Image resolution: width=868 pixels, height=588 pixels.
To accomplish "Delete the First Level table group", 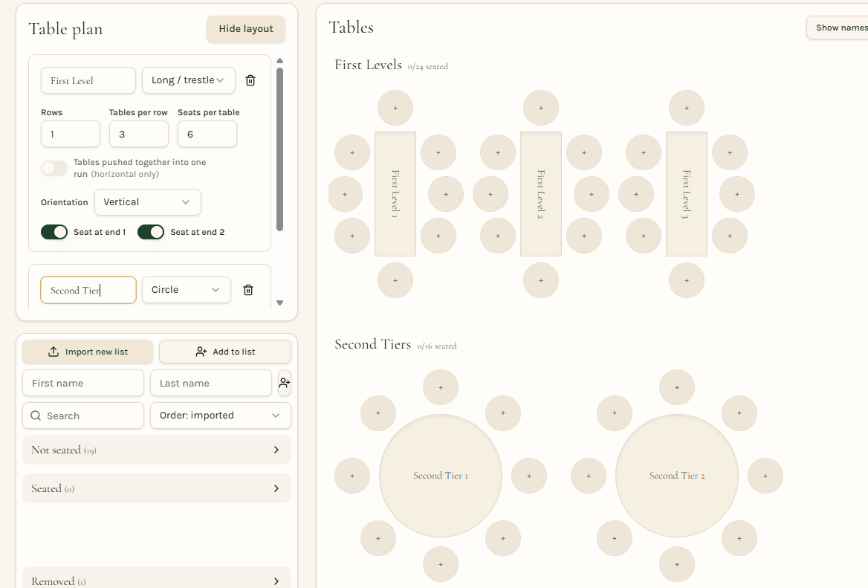I will pos(250,80).
